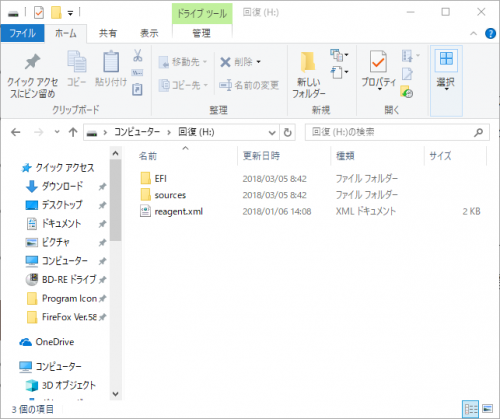Click the Cut scissors icon

click(137, 55)
